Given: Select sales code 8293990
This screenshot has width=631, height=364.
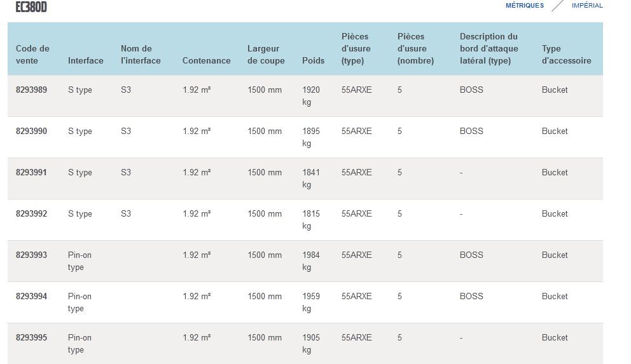Looking at the screenshot, I should click(31, 131).
